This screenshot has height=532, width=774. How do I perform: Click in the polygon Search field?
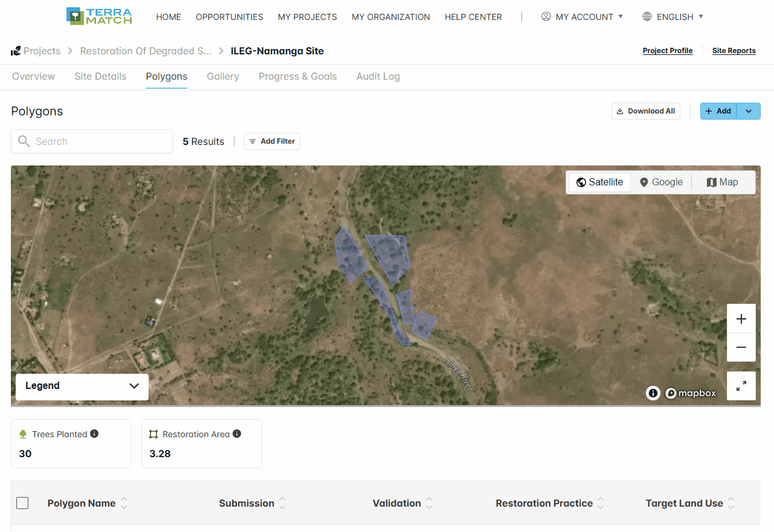coord(92,141)
